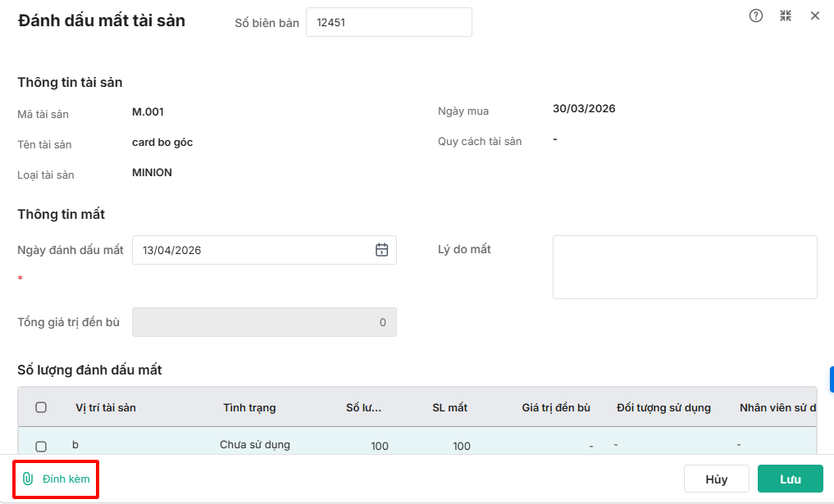This screenshot has height=504, width=834.
Task: Click the Tình trạng column header
Action: (249, 407)
